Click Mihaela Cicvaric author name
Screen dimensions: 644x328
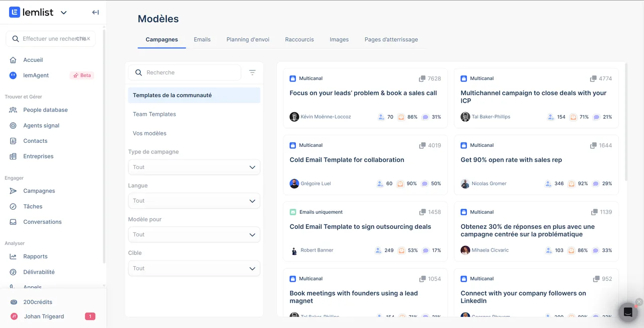[490, 250]
